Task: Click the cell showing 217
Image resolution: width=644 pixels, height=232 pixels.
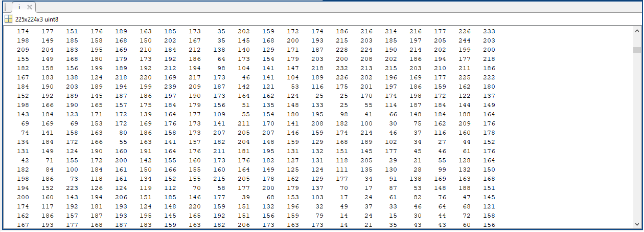Action: tap(195, 77)
